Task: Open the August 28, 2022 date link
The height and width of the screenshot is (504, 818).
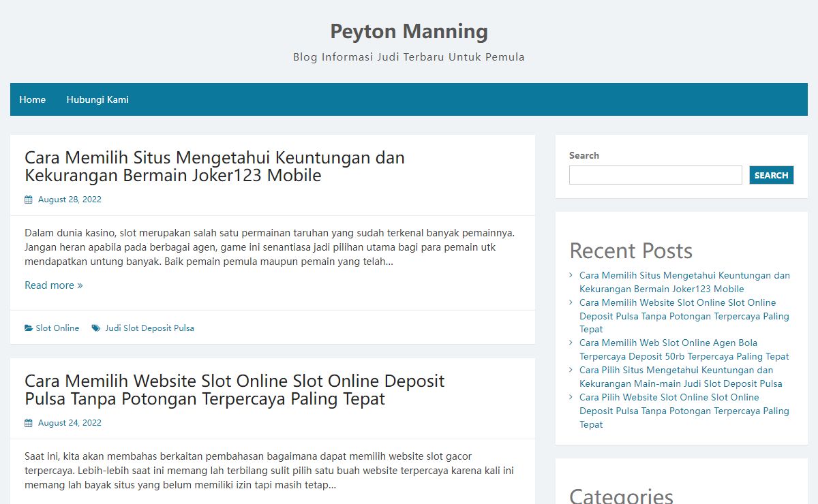Action: point(70,200)
